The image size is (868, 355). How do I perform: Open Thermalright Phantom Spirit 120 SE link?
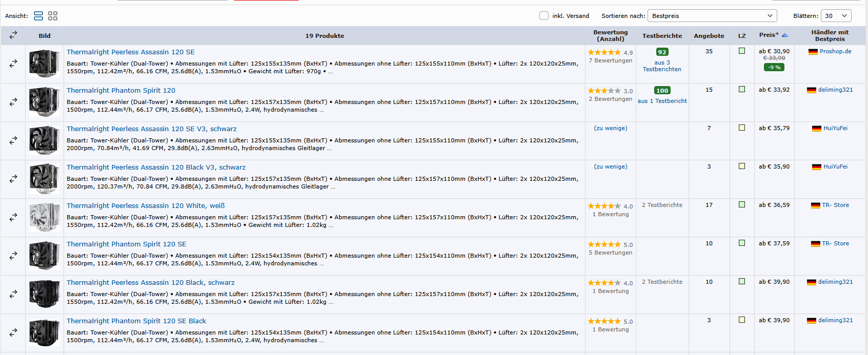(127, 244)
